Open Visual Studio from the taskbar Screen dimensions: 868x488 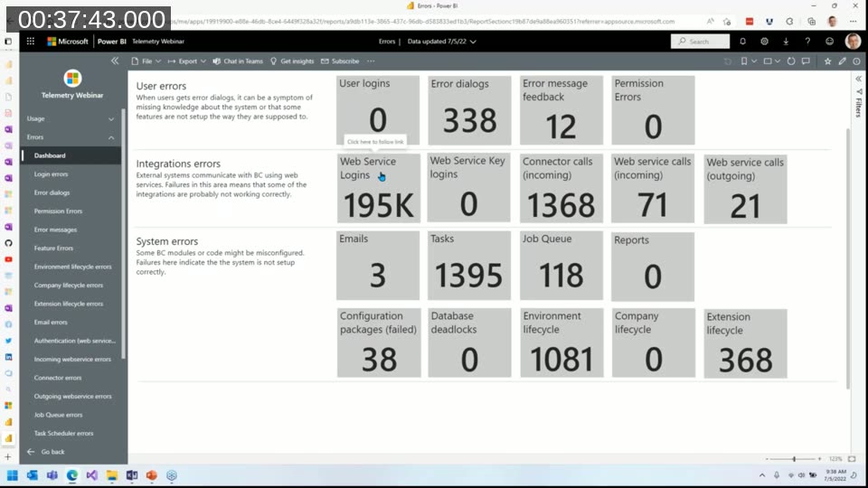92,475
